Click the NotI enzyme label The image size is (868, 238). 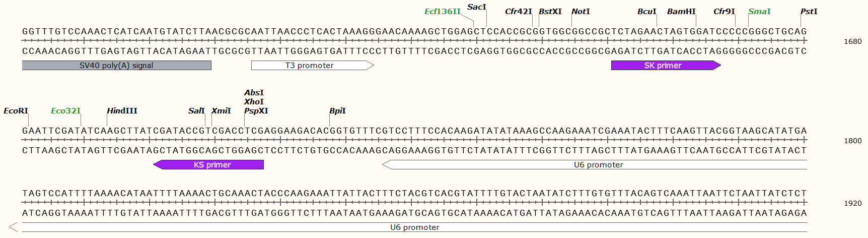(581, 12)
